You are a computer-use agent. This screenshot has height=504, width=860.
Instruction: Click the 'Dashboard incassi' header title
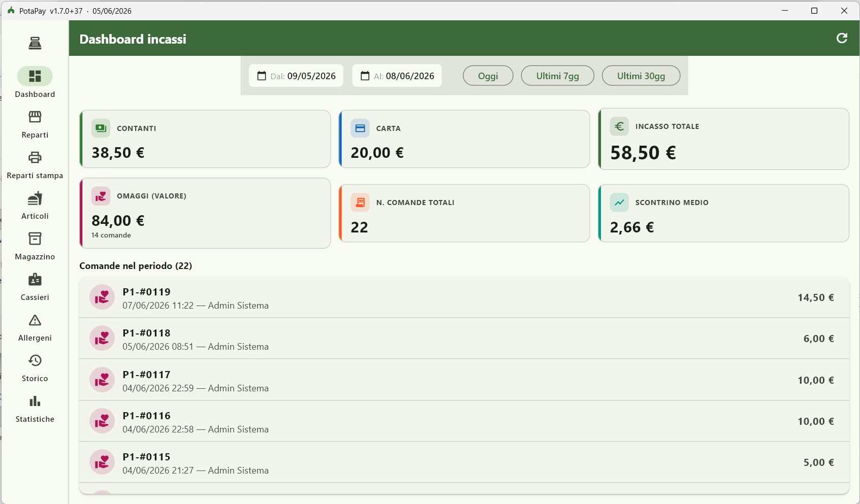pyautogui.click(x=133, y=39)
